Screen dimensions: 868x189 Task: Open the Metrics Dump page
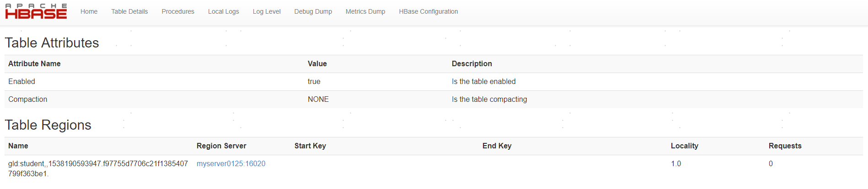click(365, 11)
